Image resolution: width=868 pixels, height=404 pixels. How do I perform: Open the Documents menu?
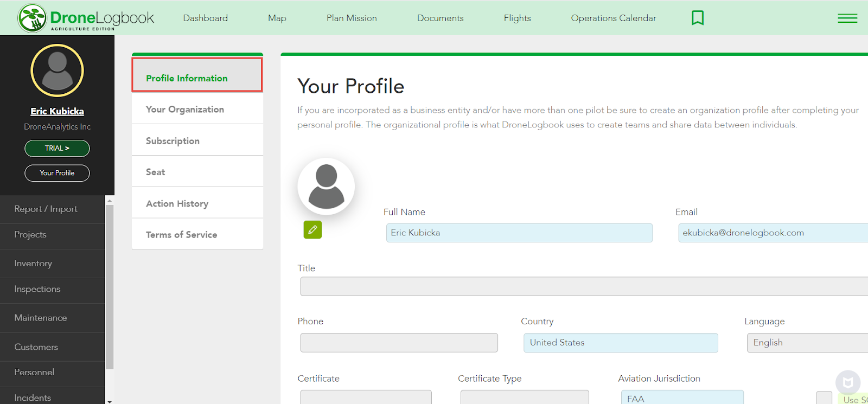click(x=441, y=18)
